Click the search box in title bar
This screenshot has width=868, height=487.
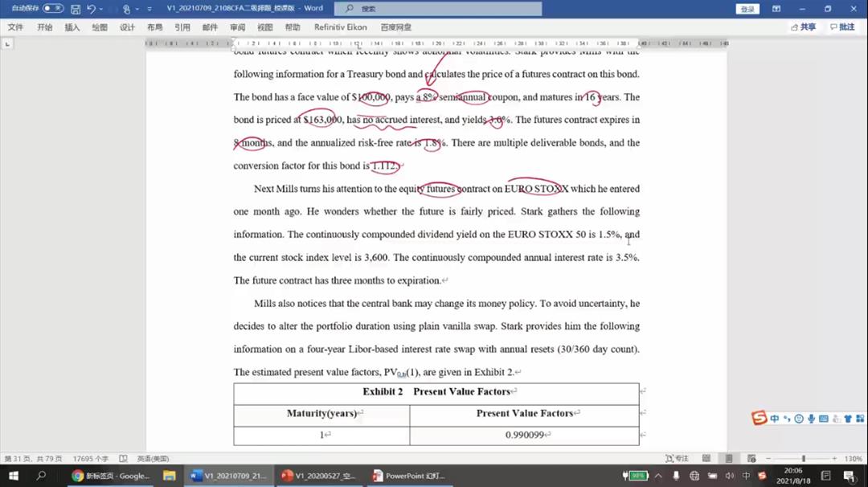coord(438,9)
